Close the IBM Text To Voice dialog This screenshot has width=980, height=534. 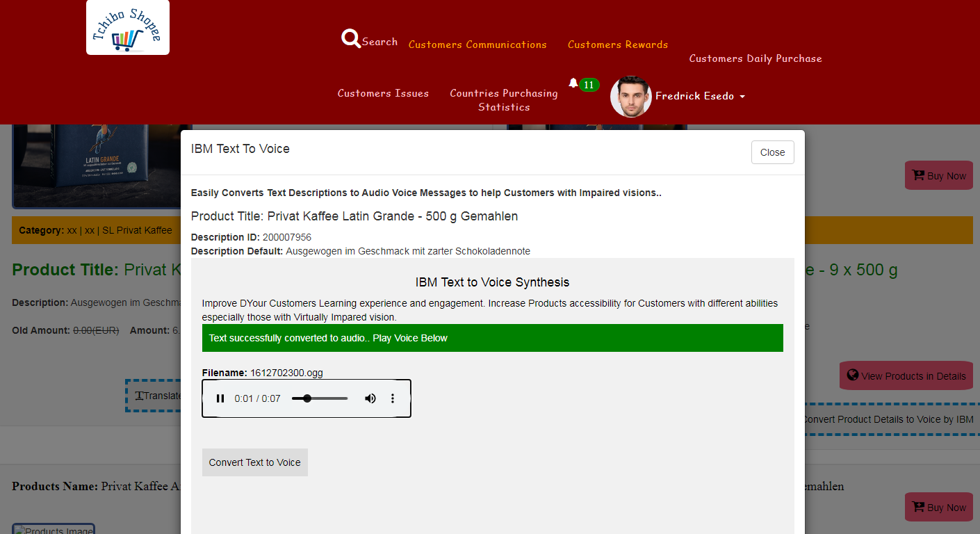772,152
